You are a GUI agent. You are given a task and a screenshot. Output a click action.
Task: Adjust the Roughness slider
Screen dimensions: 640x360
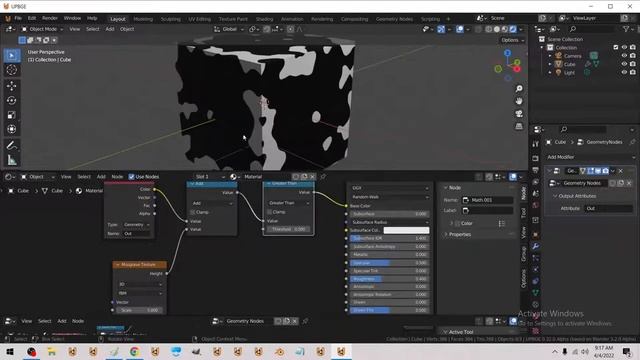tap(389, 279)
